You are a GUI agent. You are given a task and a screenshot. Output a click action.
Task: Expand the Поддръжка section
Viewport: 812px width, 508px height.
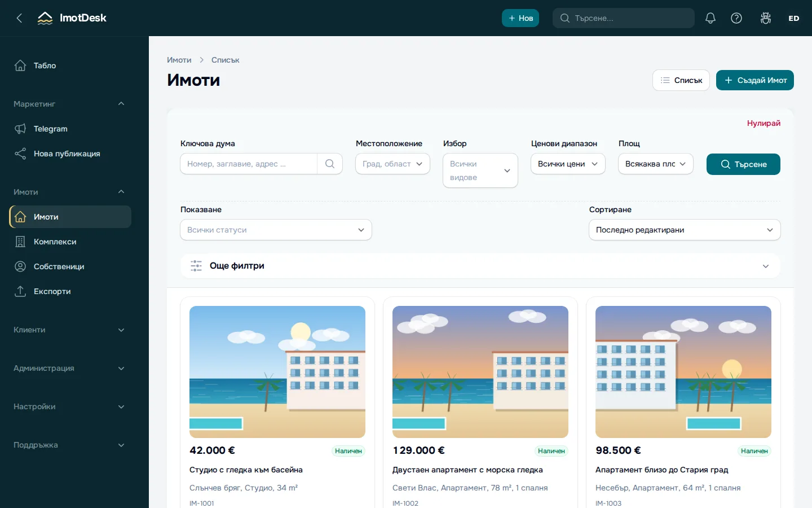point(70,445)
